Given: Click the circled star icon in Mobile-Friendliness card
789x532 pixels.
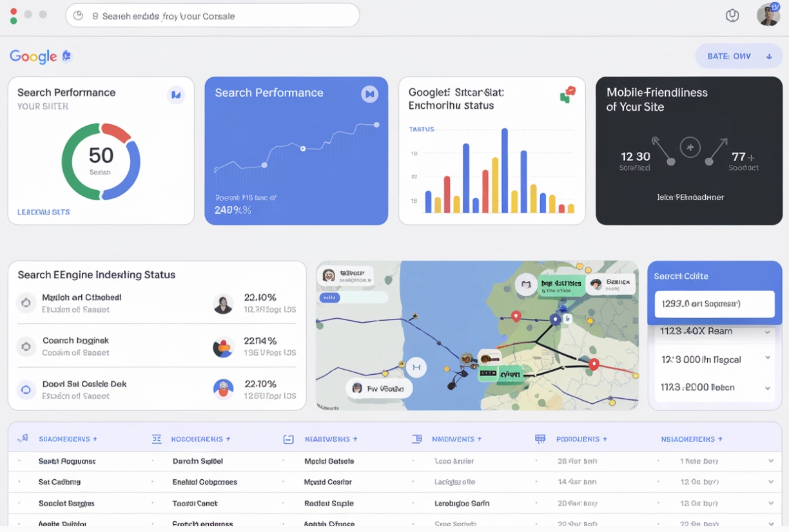Looking at the screenshot, I should coord(690,147).
